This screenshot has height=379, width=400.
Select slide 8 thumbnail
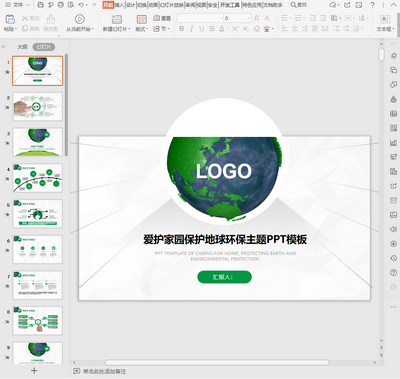(37, 321)
